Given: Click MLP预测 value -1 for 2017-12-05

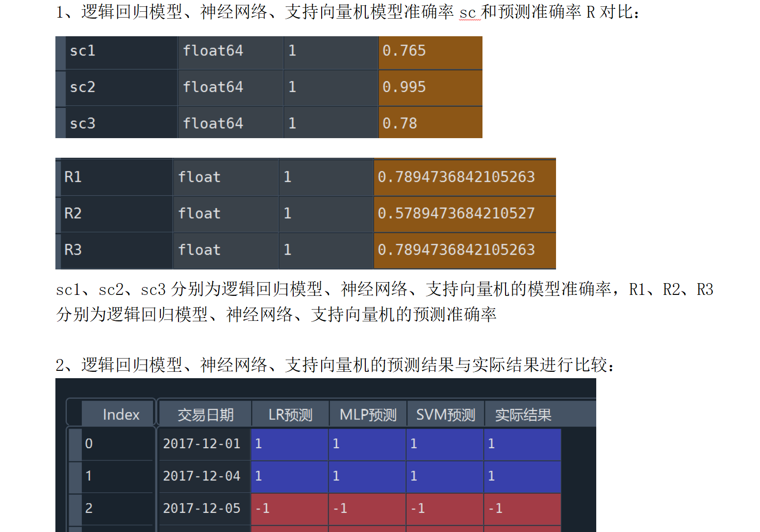Looking at the screenshot, I should (367, 509).
